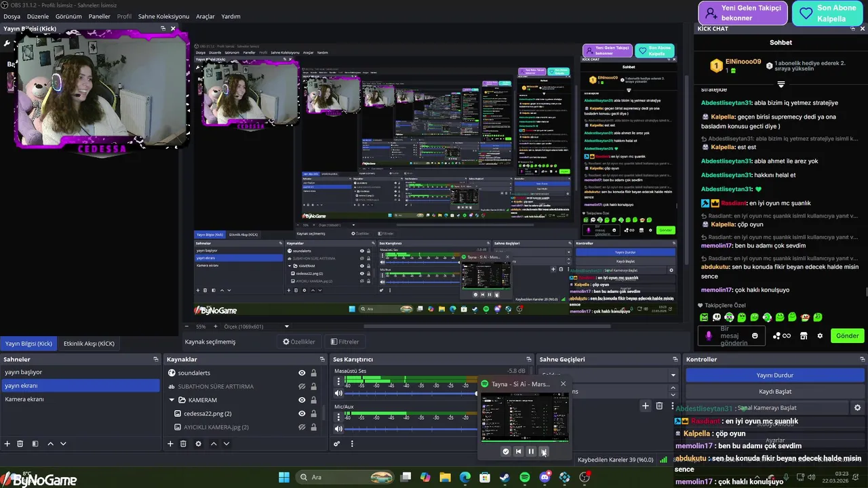Decrease transition duration with down arrow

point(673,394)
